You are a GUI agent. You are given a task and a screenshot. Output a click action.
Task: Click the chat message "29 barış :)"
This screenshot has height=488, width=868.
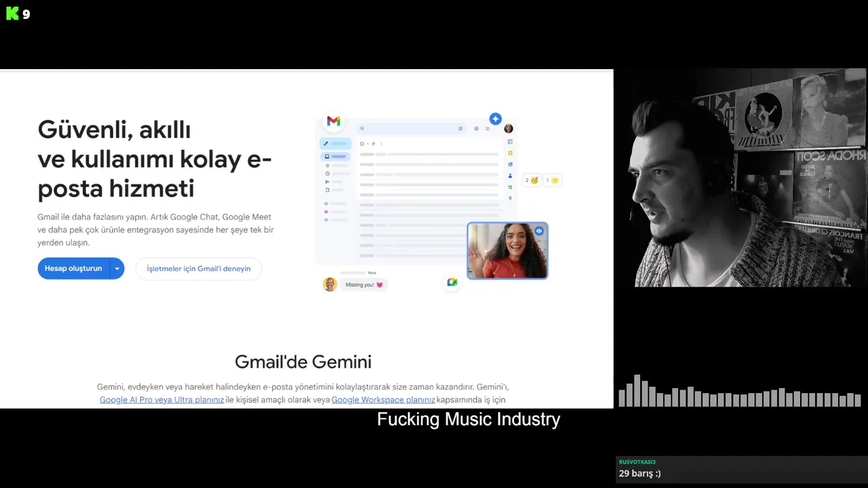639,473
